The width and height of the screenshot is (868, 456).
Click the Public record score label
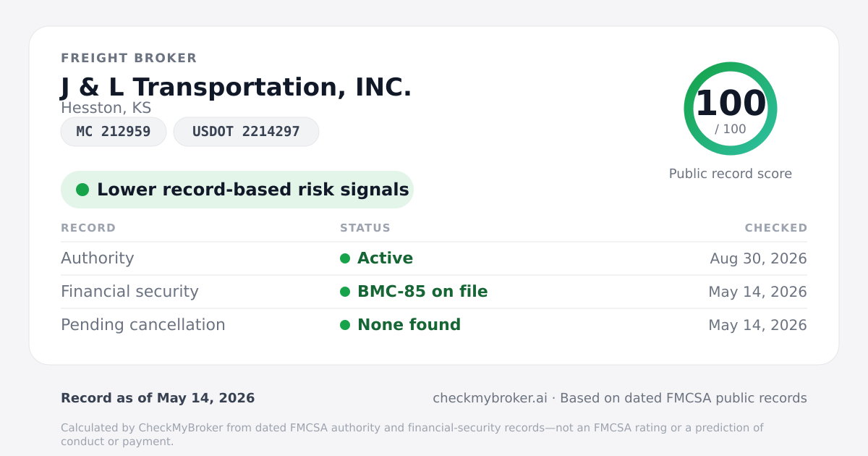coord(731,174)
